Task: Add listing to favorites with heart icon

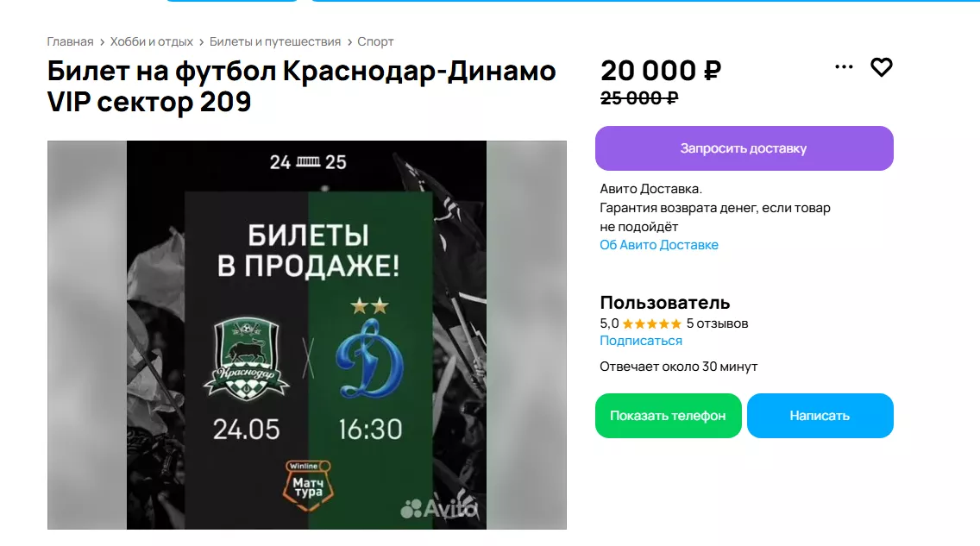Action: (x=882, y=67)
